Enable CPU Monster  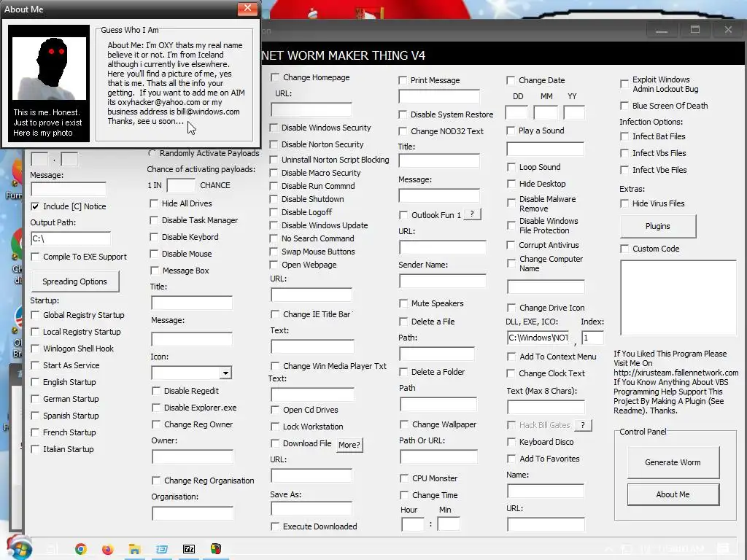(404, 478)
